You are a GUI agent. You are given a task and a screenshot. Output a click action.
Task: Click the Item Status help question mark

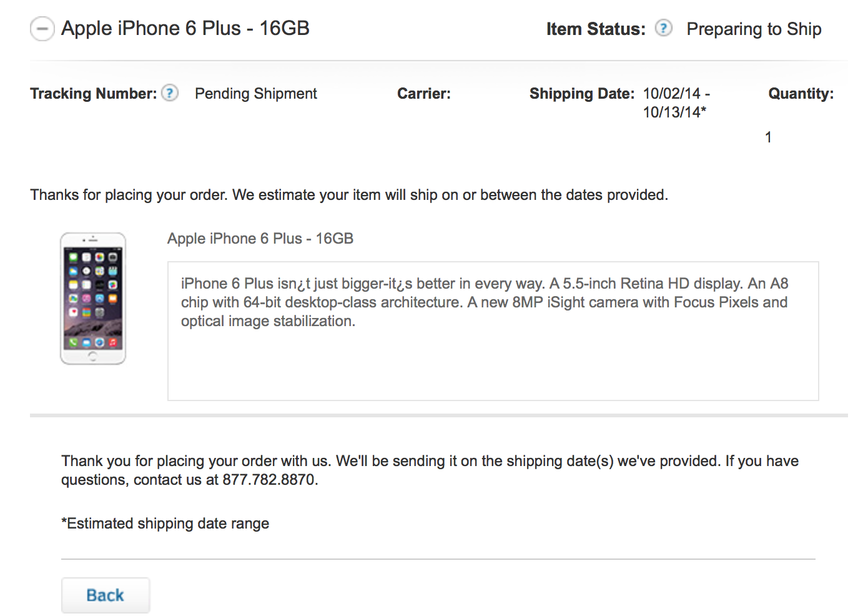click(x=663, y=29)
